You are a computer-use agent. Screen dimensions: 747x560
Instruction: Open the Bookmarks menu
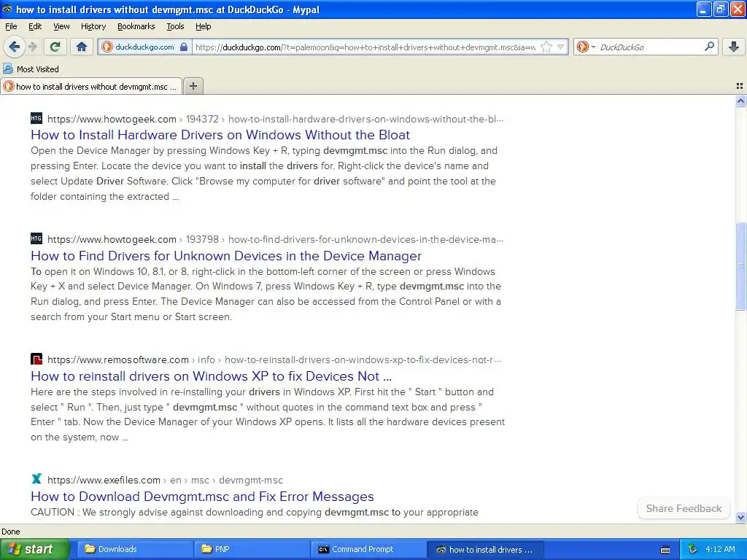(136, 26)
